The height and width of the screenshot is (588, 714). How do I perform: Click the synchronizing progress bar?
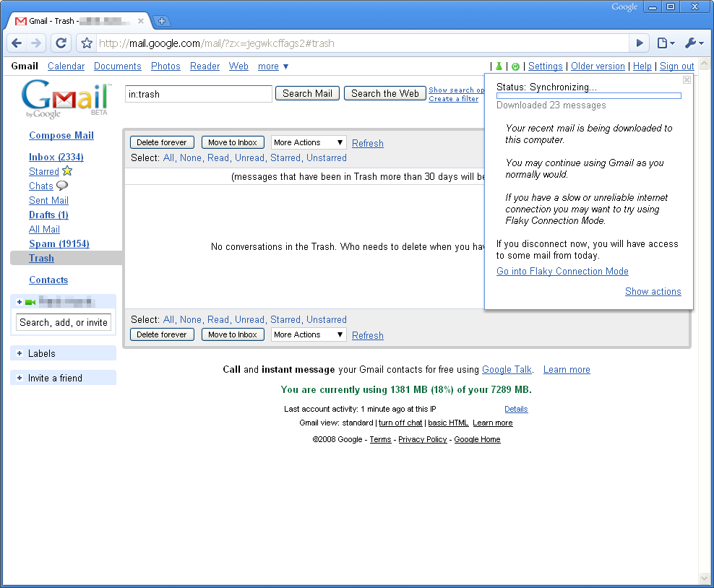coord(589,96)
